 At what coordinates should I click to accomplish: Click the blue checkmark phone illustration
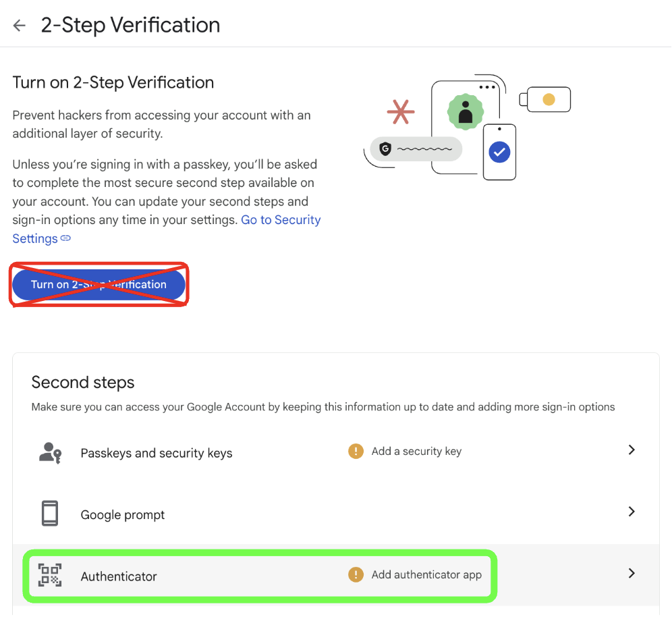500,152
